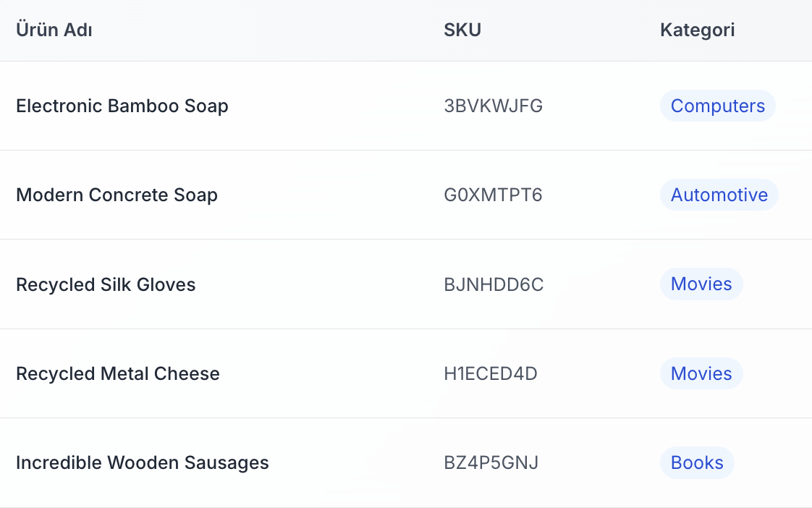This screenshot has width=812, height=508.
Task: Click SKU code H1ECED4D
Action: click(x=491, y=373)
